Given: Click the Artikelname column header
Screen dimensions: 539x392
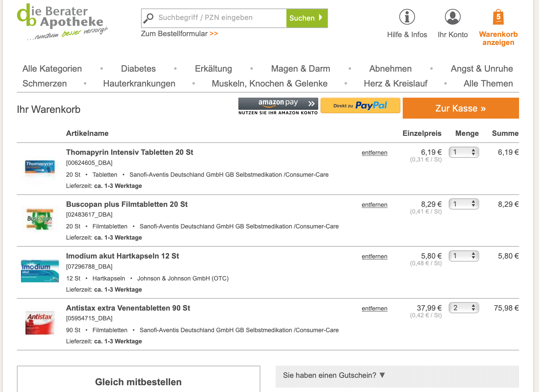Looking at the screenshot, I should pos(87,133).
